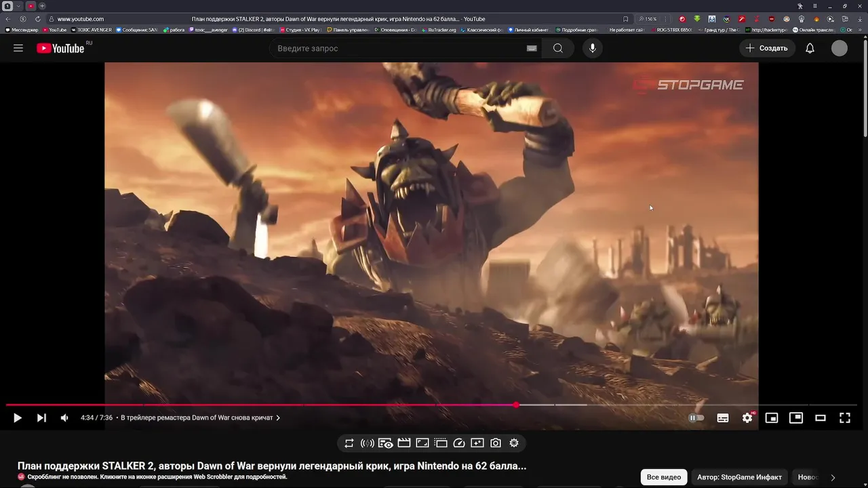Click the video title 'План поддержки STALKER 2'

pyautogui.click(x=271, y=466)
